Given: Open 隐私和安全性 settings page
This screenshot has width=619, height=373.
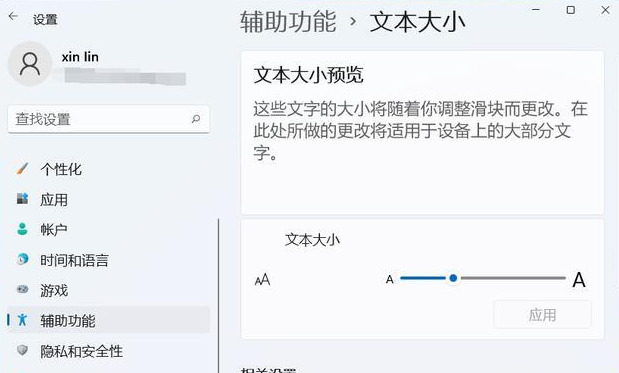Looking at the screenshot, I should [x=109, y=351].
